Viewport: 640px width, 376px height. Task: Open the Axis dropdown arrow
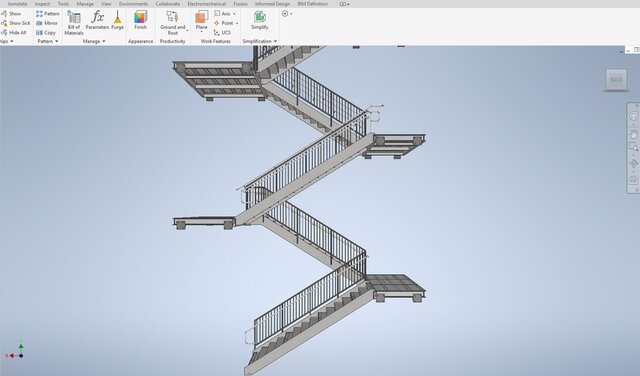[234, 14]
